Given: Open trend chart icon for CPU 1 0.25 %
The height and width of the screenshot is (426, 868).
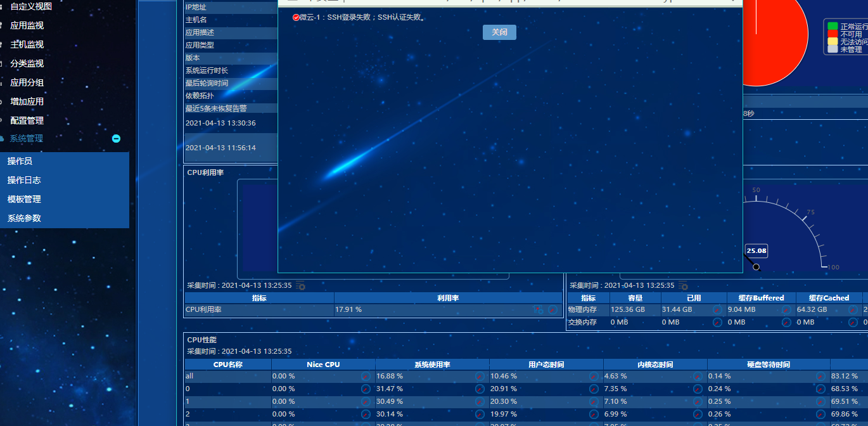Looking at the screenshot, I should pyautogui.click(x=820, y=401).
